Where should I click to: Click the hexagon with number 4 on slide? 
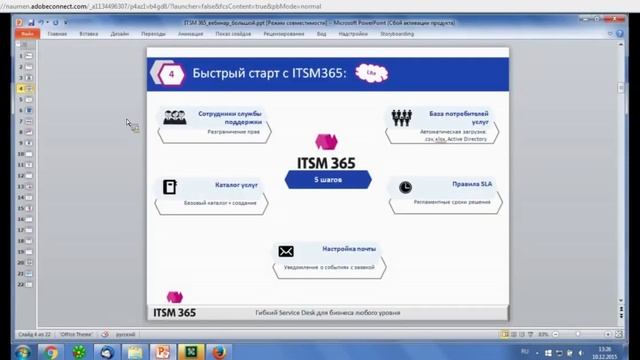171,74
